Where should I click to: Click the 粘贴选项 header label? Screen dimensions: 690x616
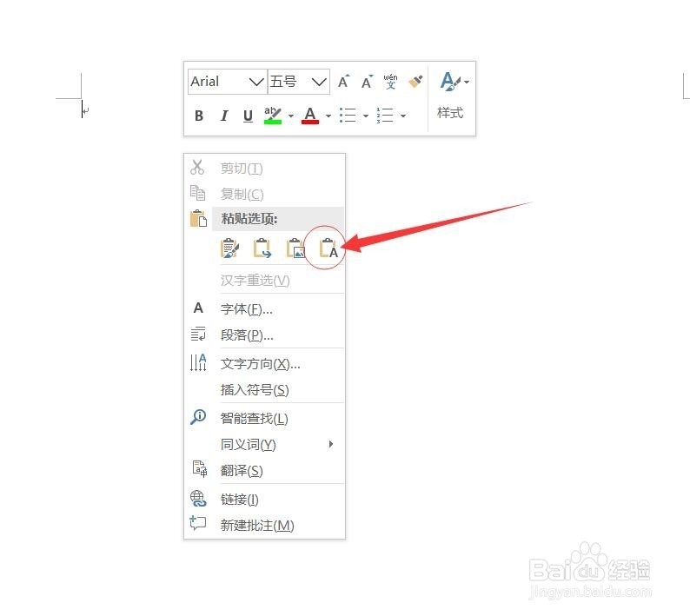click(x=249, y=219)
